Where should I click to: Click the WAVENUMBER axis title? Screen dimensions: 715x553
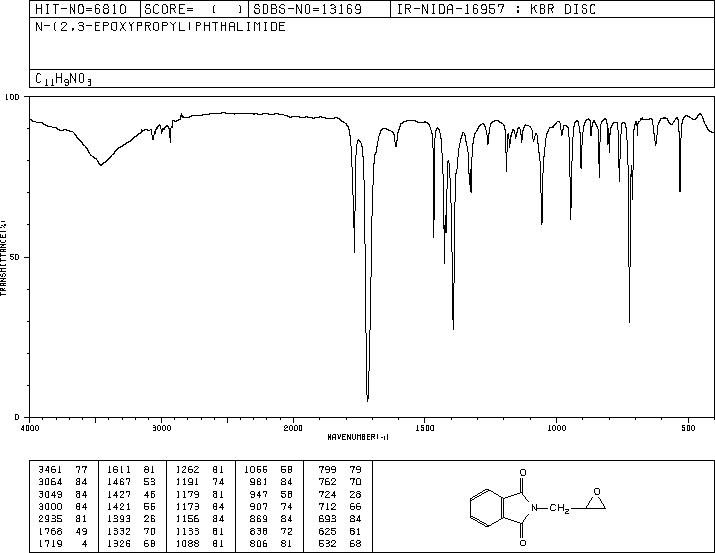358,437
